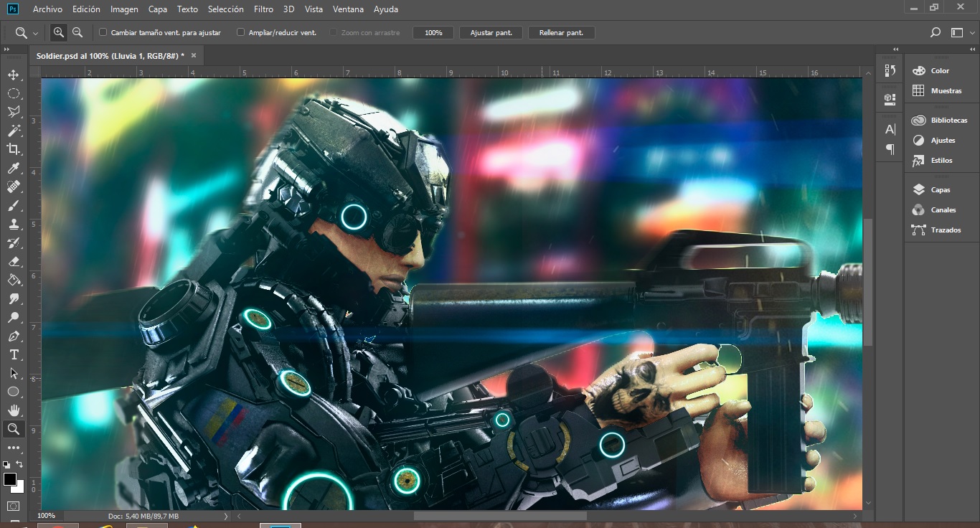Select the Healing Brush tool
The image size is (980, 528).
pos(14,187)
